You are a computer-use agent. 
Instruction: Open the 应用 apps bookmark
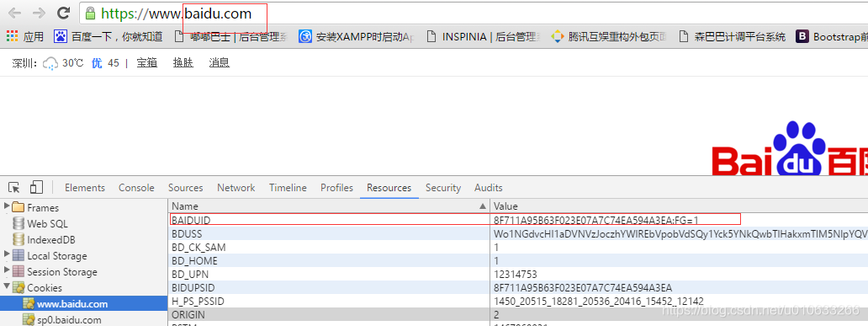coord(25,36)
